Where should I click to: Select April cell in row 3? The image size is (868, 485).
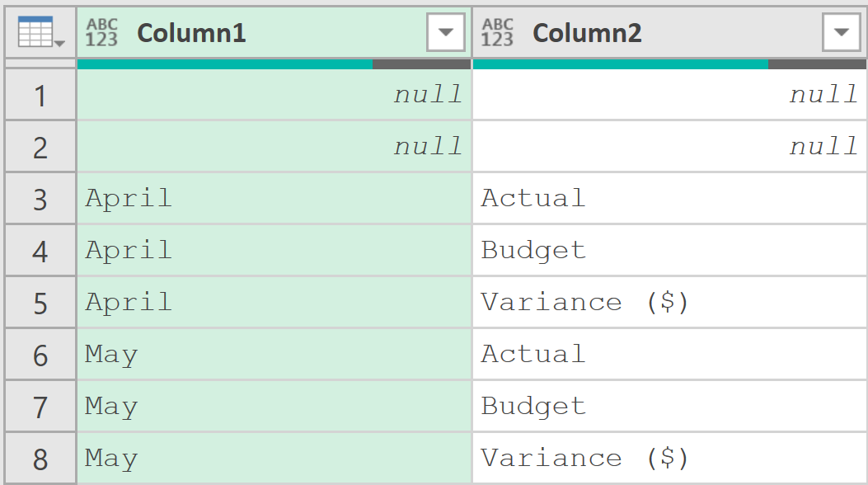[274, 199]
